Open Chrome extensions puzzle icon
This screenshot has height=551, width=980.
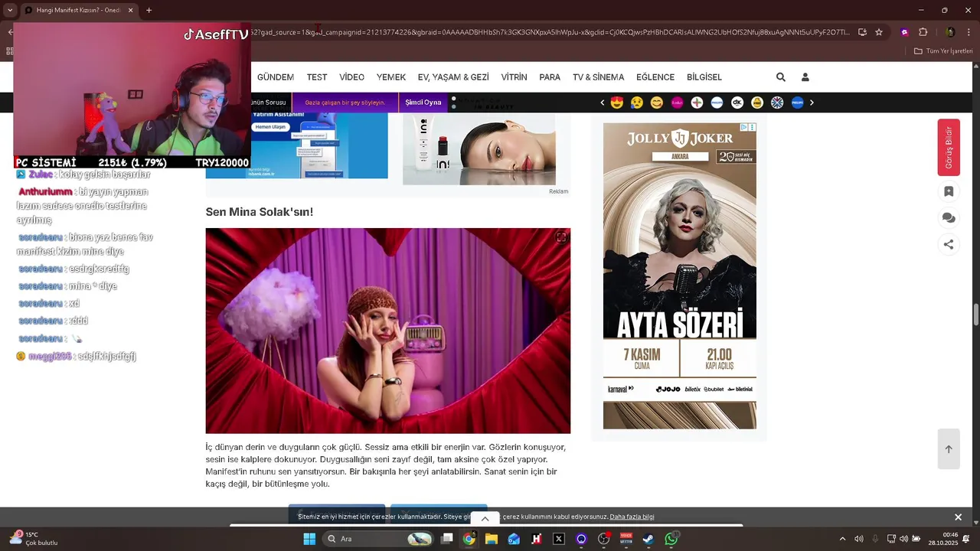(923, 32)
